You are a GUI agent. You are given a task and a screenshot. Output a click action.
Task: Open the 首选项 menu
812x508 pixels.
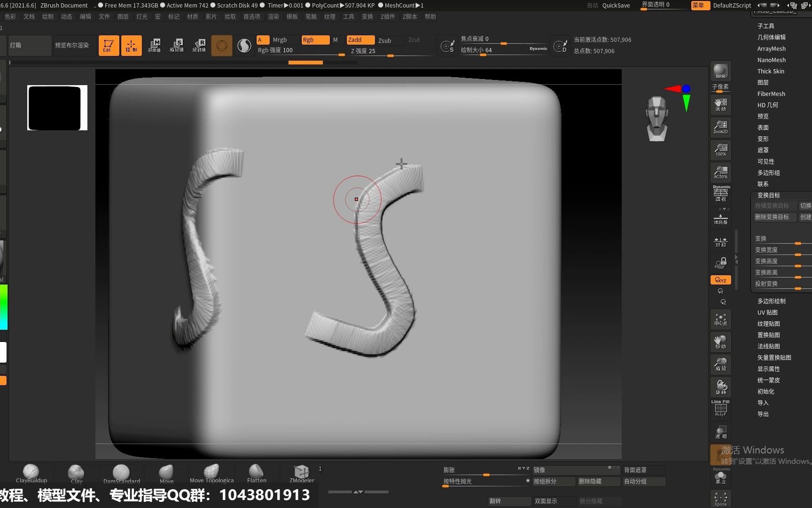click(x=252, y=16)
